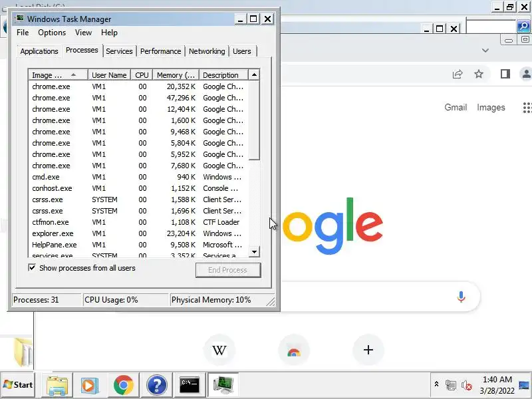
Task: Select the Processes tab
Action: [x=82, y=51]
